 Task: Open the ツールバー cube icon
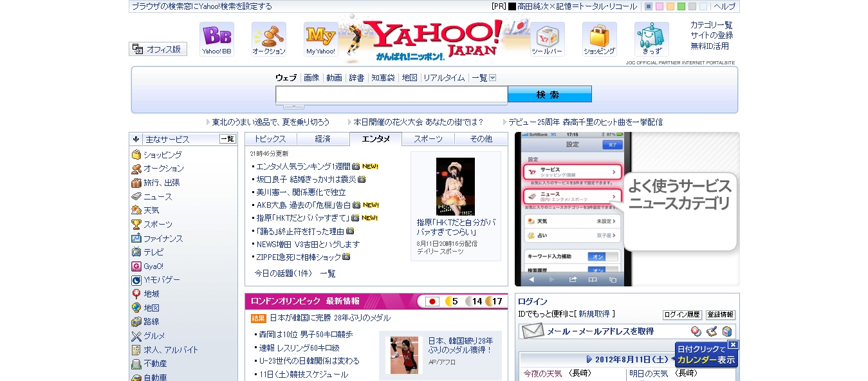(x=548, y=39)
